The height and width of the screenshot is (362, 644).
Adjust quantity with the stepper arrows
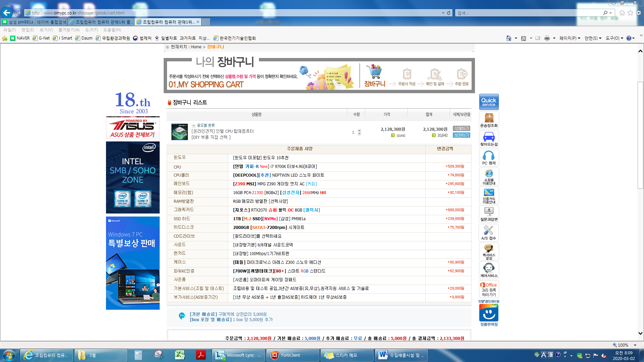tap(359, 132)
